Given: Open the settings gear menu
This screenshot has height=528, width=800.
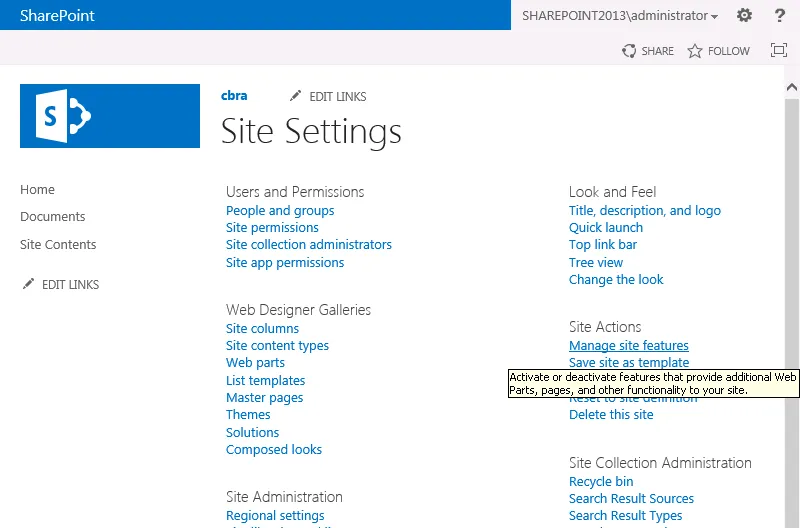Looking at the screenshot, I should pos(744,15).
